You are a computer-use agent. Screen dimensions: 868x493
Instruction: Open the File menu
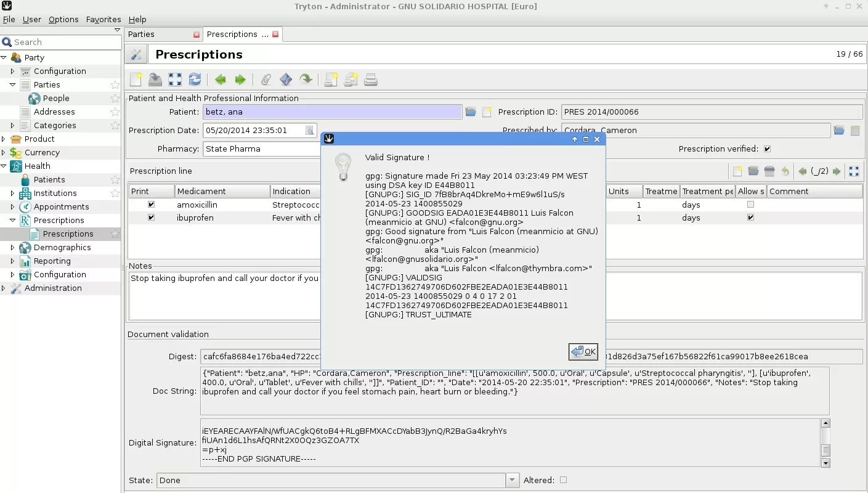tap(9, 19)
